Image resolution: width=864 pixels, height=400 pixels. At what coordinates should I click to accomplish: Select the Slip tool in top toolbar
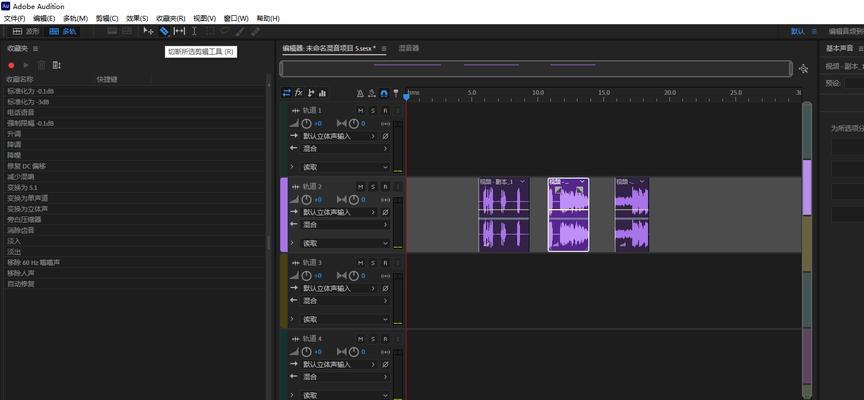tap(179, 31)
